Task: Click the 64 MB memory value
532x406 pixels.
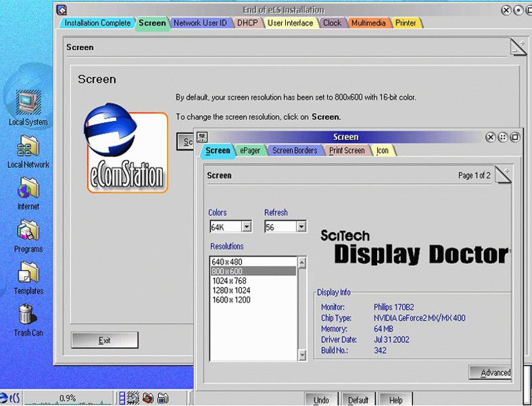Action: tap(383, 329)
